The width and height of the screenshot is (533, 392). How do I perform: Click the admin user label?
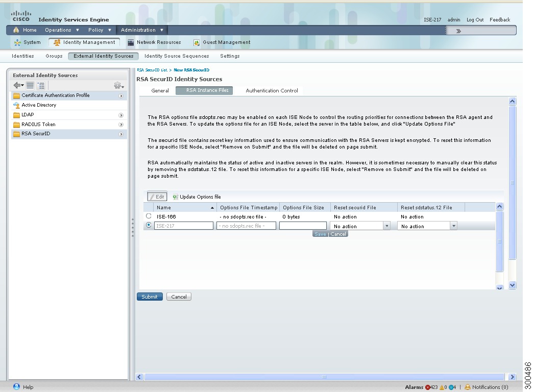[454, 20]
